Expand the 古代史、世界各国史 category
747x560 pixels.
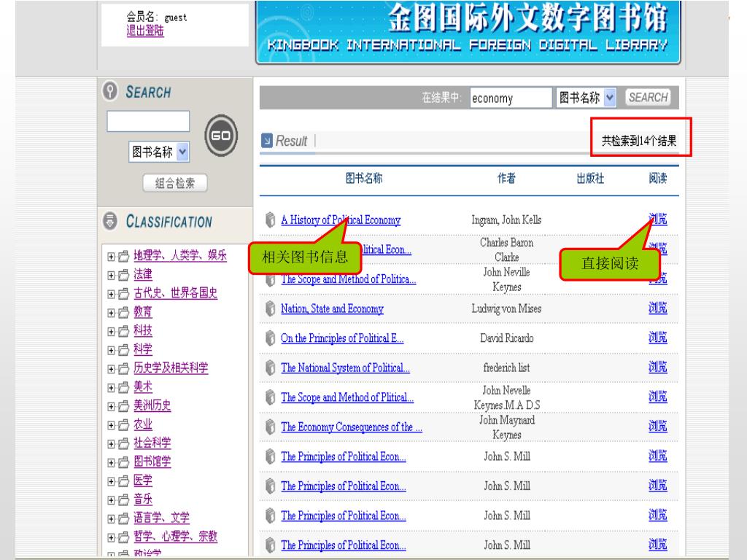pyautogui.click(x=111, y=295)
